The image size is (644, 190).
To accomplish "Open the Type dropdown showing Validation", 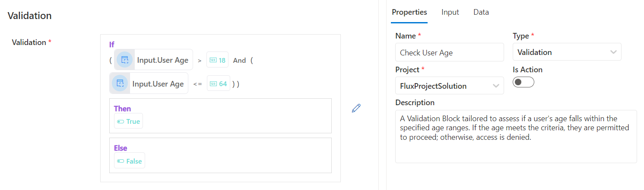I will pos(567,52).
